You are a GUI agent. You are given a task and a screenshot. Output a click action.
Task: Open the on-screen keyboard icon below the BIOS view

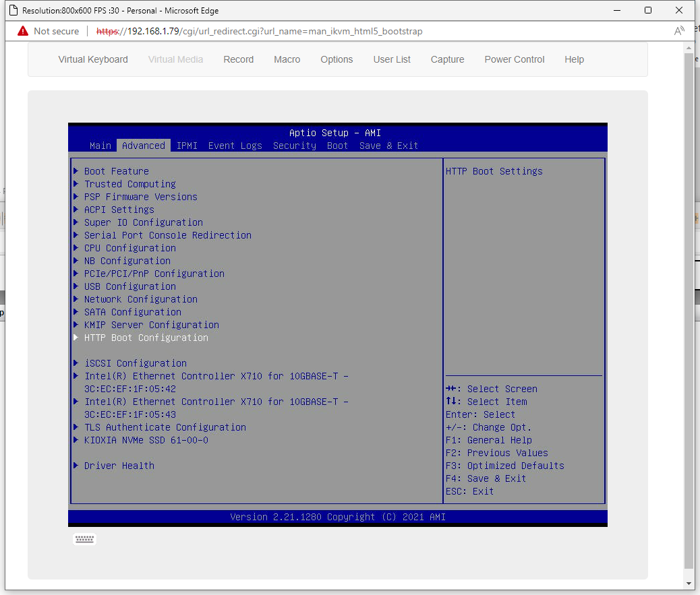84,539
